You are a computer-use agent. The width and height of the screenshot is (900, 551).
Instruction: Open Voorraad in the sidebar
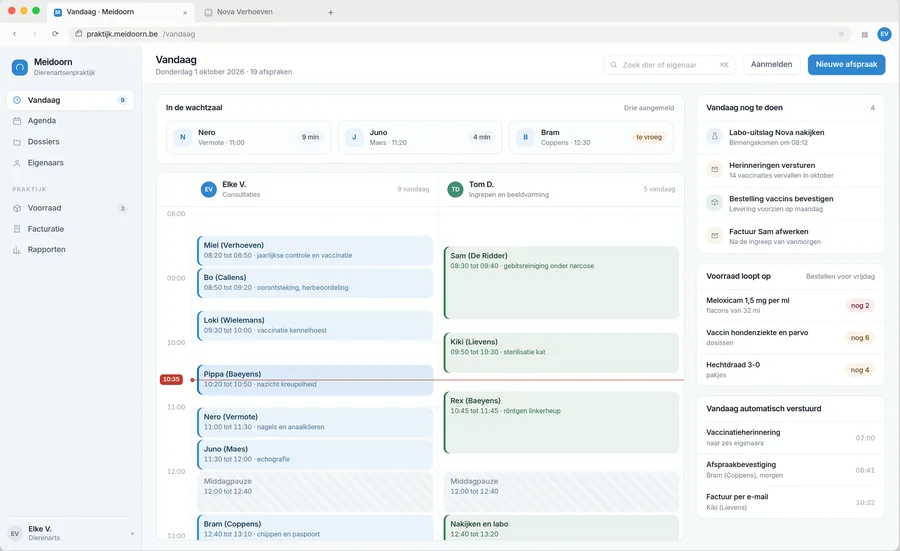pyautogui.click(x=71, y=208)
